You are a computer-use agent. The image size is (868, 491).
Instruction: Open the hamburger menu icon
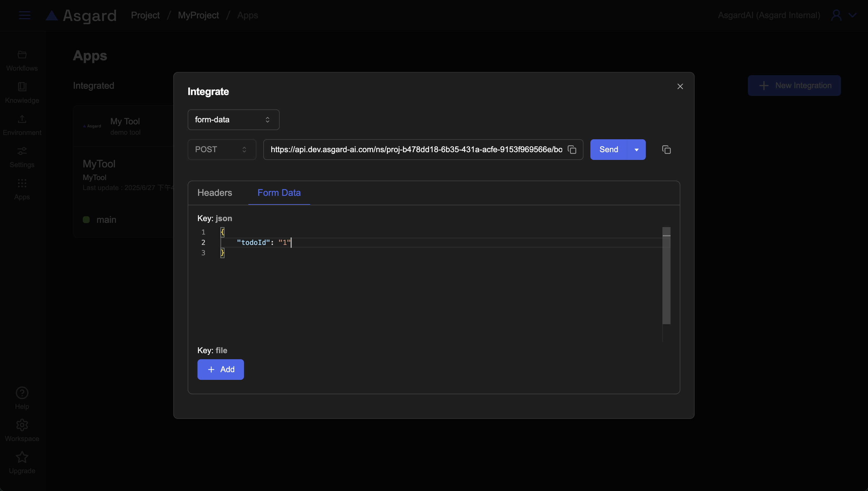pyautogui.click(x=24, y=15)
